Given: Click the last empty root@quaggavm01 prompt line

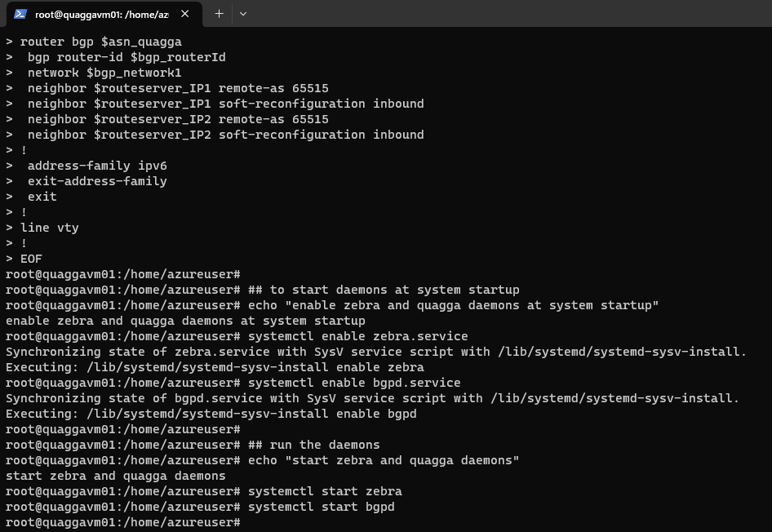Looking at the screenshot, I should (x=123, y=522).
